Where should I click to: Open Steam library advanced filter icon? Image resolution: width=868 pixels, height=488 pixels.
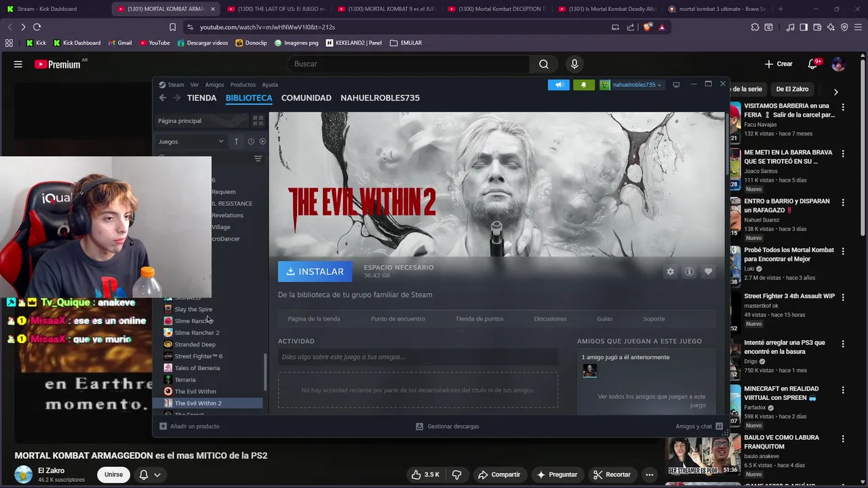tap(258, 159)
